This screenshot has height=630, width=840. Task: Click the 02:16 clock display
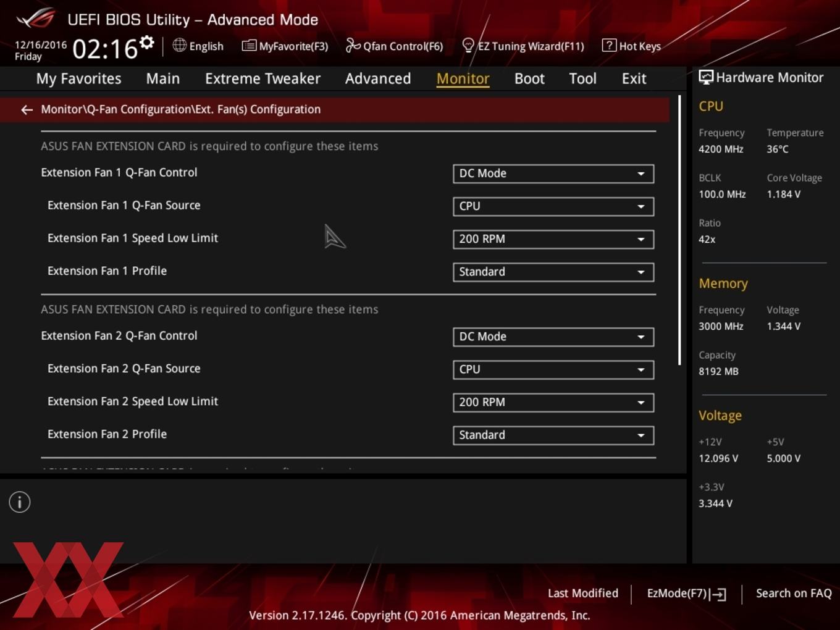point(105,49)
